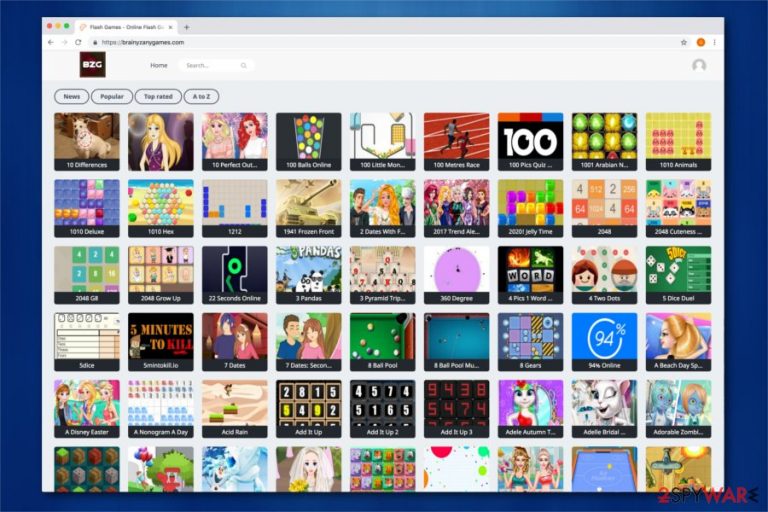768x512 pixels.
Task: Open the 2048 Grow Up game
Action: (161, 275)
